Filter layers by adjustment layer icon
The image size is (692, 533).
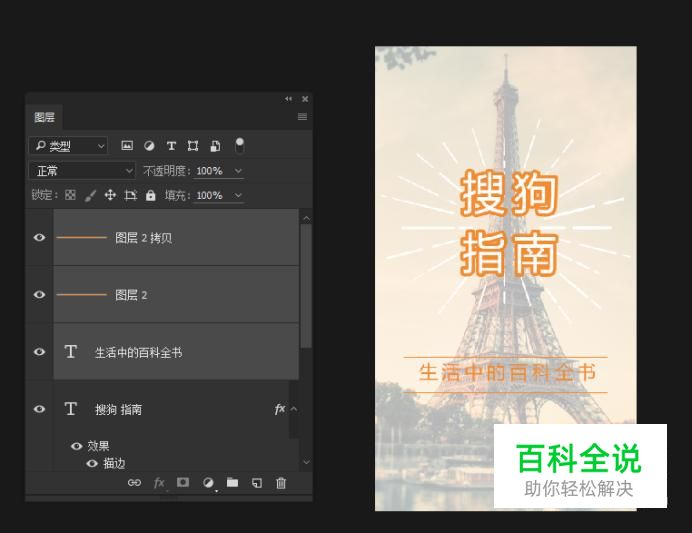(149, 146)
